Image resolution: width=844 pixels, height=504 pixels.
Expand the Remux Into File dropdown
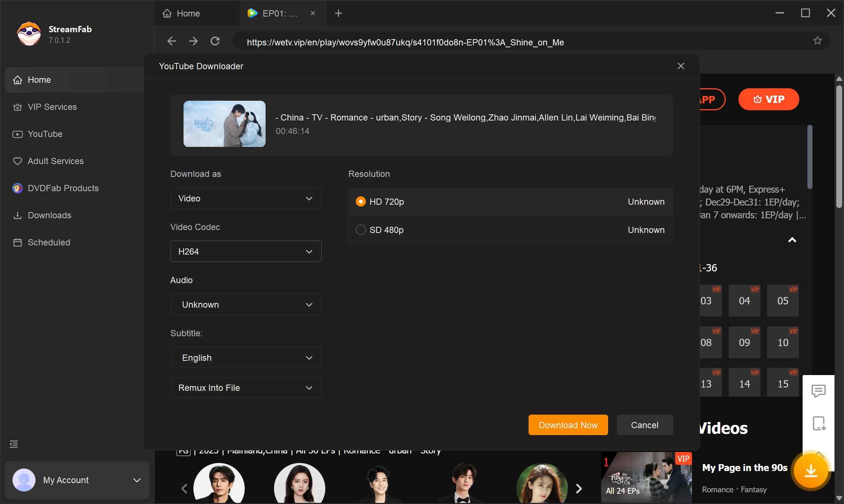click(246, 388)
